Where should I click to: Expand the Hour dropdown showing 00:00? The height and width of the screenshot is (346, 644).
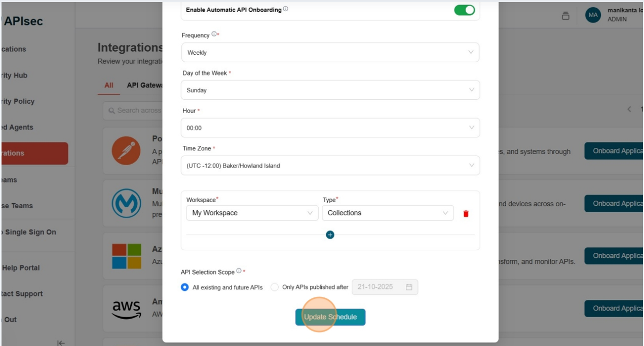pos(330,128)
